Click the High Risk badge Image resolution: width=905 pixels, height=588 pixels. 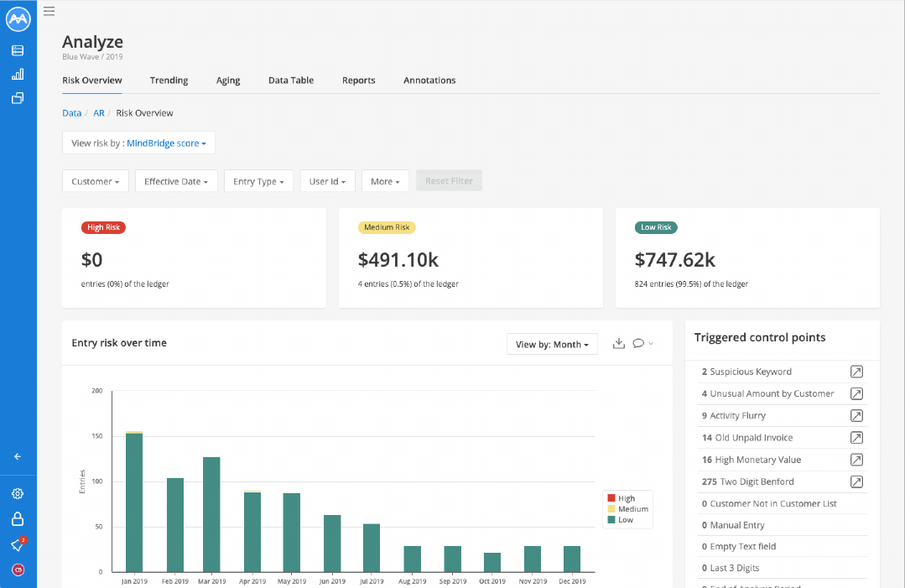coord(103,227)
